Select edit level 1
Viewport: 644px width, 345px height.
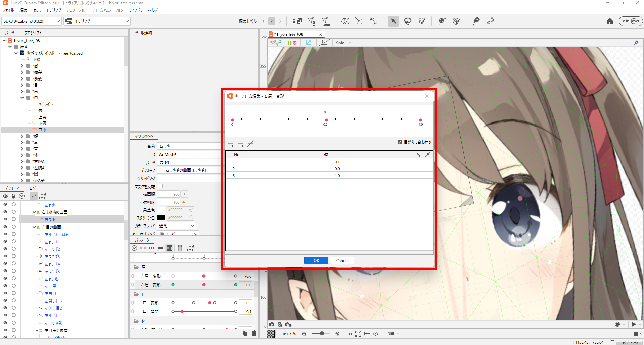coord(264,21)
